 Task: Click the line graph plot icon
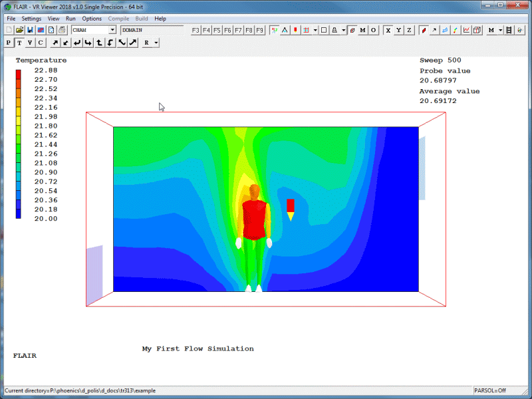[x=466, y=30]
